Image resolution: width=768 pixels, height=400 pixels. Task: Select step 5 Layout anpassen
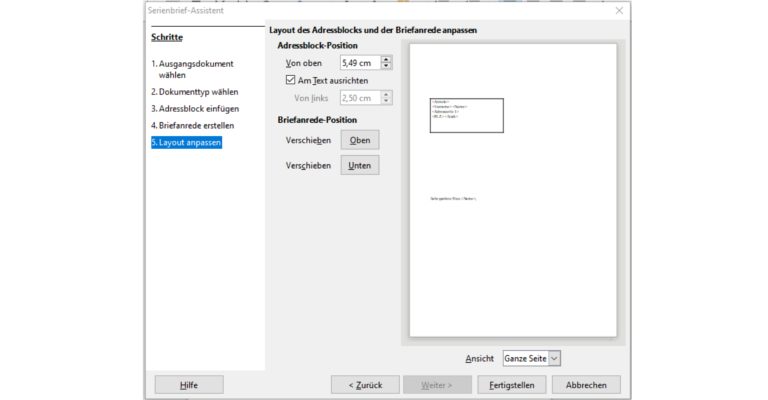(186, 142)
